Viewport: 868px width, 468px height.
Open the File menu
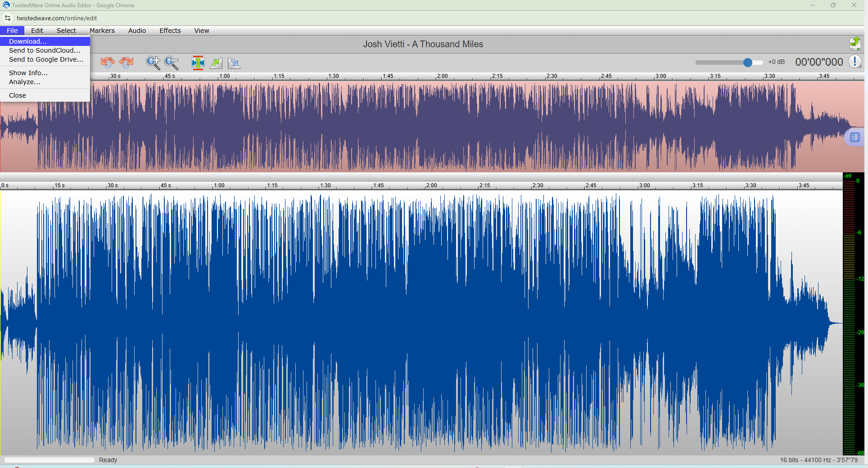[12, 31]
